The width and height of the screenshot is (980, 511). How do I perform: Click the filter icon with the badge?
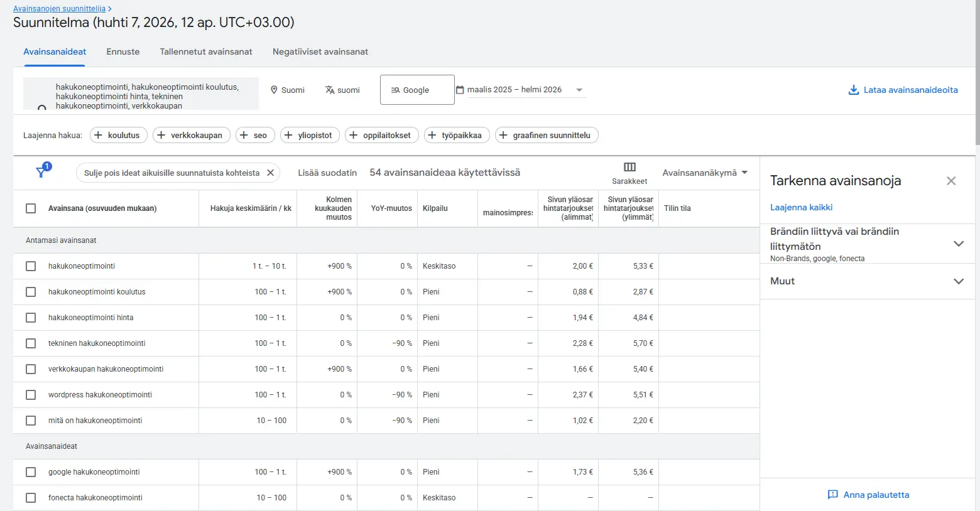(x=41, y=172)
